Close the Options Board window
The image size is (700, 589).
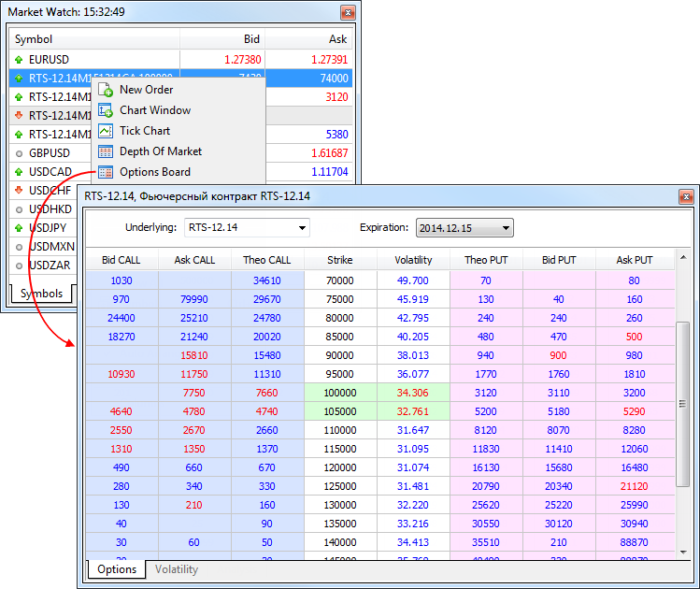686,196
